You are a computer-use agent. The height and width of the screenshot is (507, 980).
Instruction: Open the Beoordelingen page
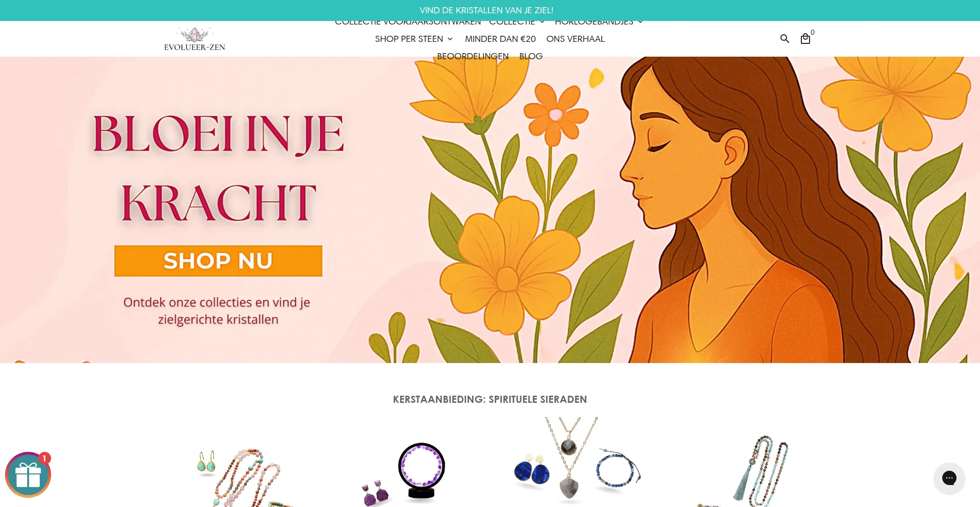473,56
